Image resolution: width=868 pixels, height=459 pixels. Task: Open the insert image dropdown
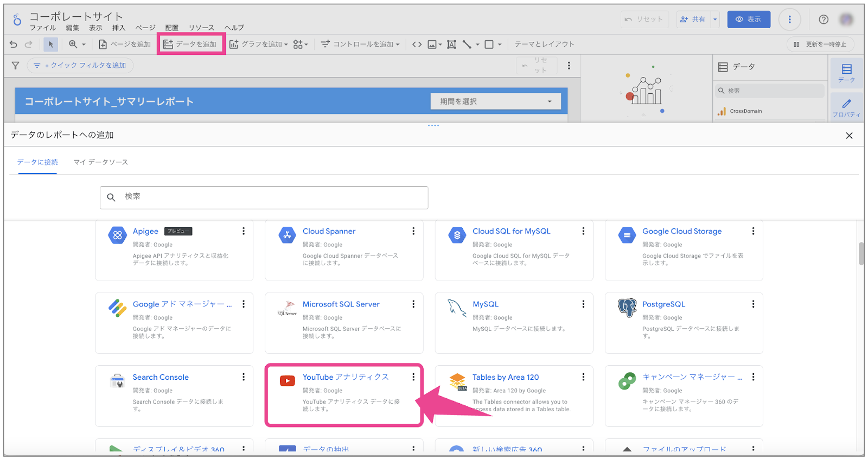click(x=435, y=44)
